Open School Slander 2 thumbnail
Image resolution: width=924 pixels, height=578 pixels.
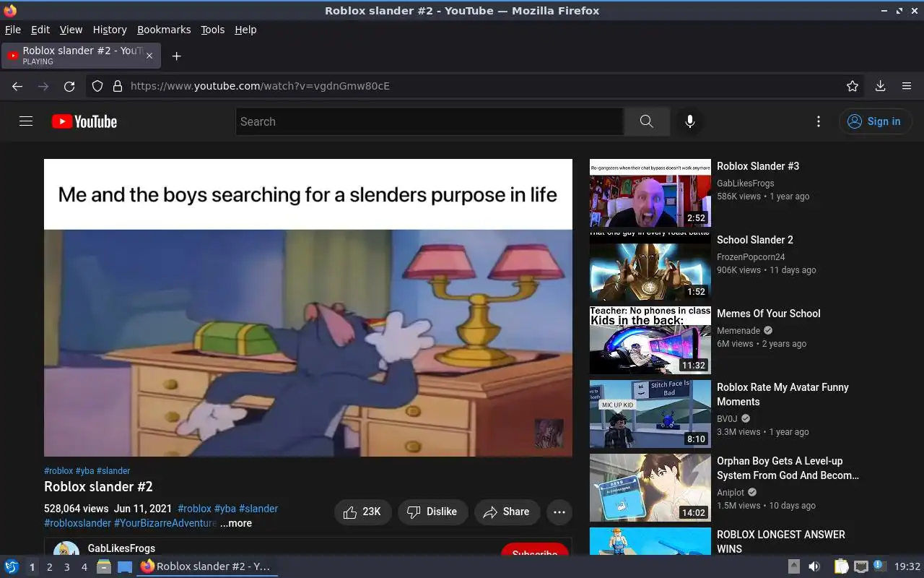(650, 267)
